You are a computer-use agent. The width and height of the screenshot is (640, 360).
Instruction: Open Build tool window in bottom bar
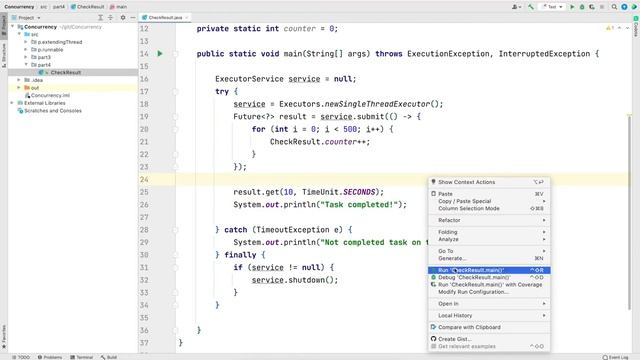(109, 357)
